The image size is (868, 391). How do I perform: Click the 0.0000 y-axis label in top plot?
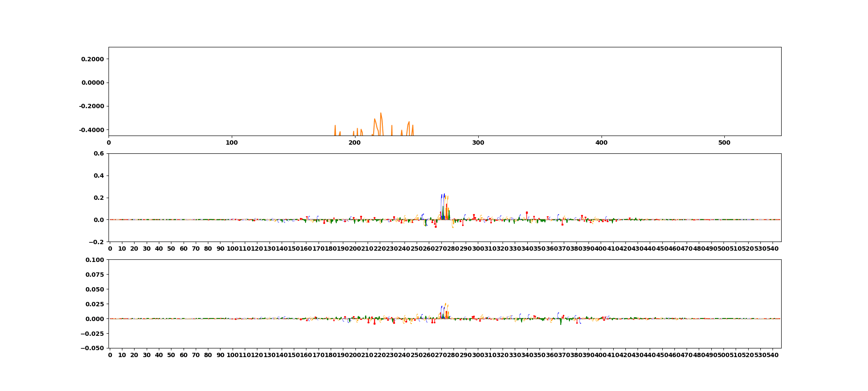[92, 83]
